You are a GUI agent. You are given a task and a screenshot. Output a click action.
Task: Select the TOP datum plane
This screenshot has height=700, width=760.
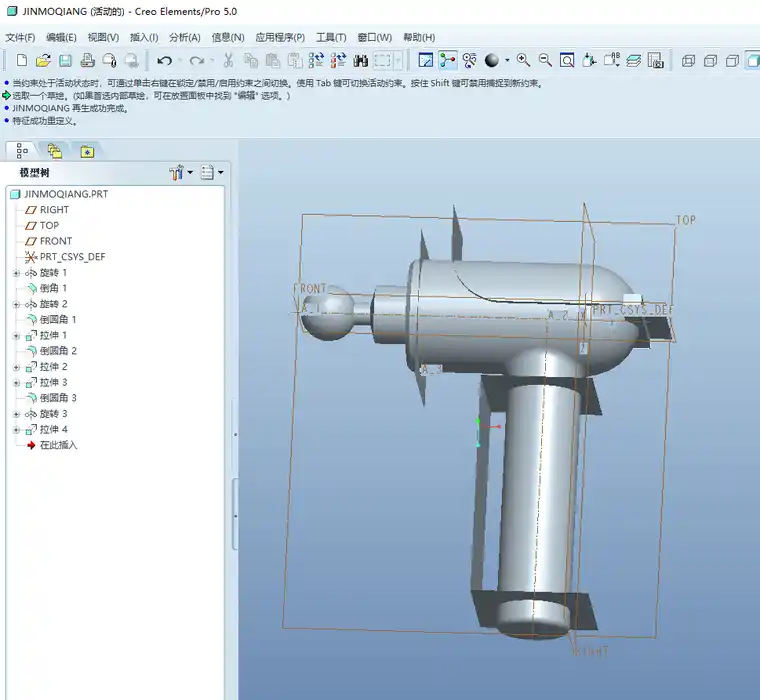pos(42,225)
